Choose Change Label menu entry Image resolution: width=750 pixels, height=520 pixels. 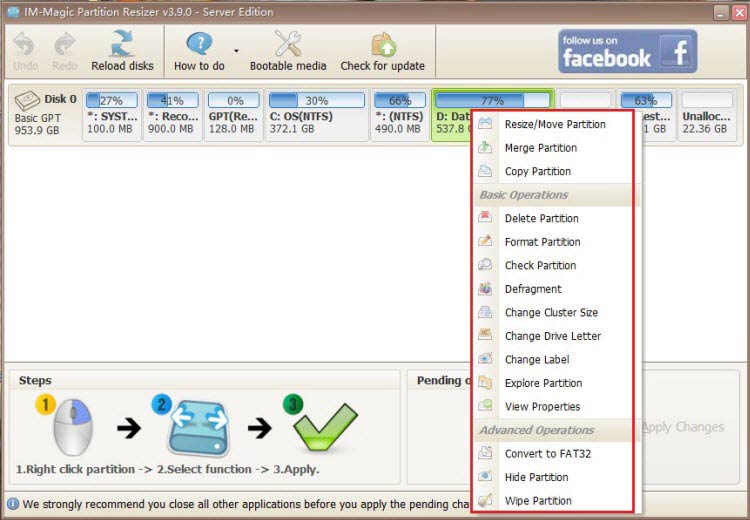(554, 359)
